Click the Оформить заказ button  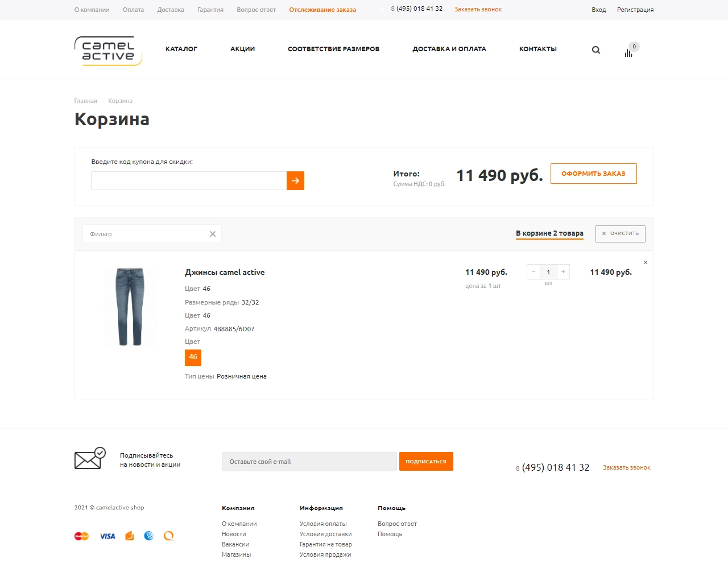click(593, 174)
